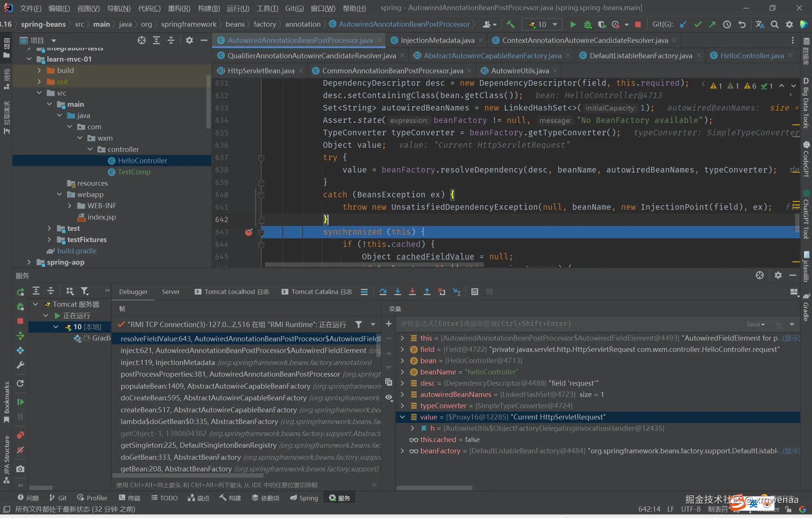
Task: Open the Evaluate Expression calculator icon
Action: pos(475,292)
